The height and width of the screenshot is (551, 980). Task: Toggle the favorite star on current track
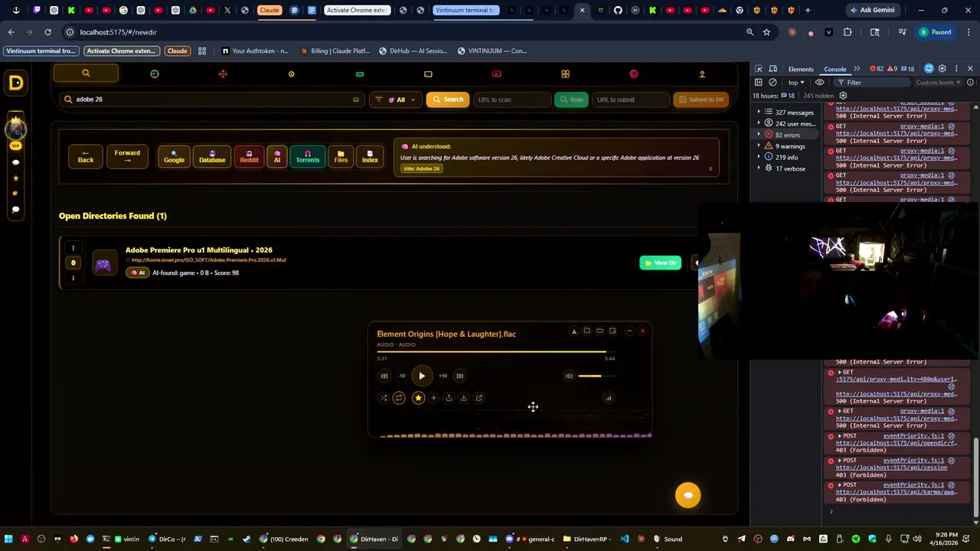click(x=418, y=398)
